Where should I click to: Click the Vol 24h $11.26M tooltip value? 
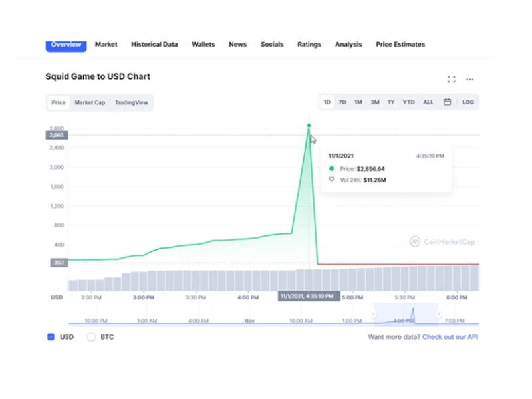coord(374,180)
